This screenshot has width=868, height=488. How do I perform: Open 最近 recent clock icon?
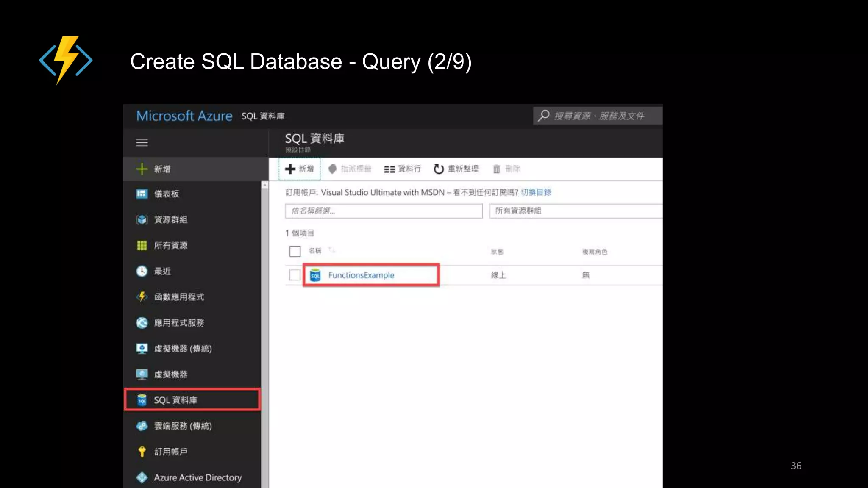tap(142, 271)
